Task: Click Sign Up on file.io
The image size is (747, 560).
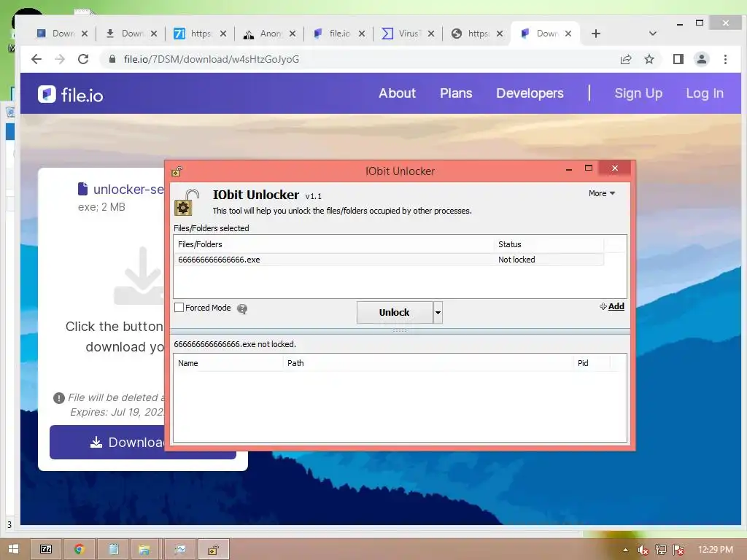Action: (638, 93)
